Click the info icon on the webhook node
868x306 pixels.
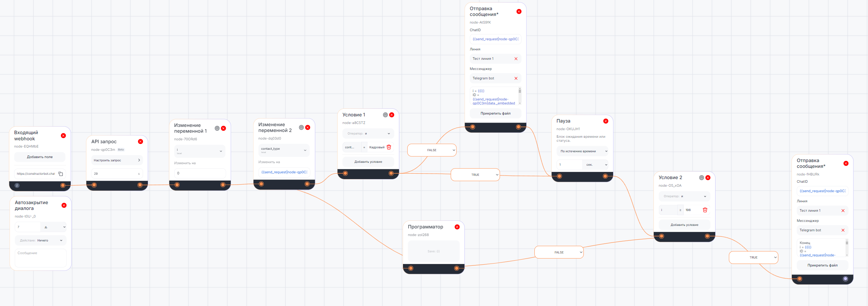(x=17, y=185)
